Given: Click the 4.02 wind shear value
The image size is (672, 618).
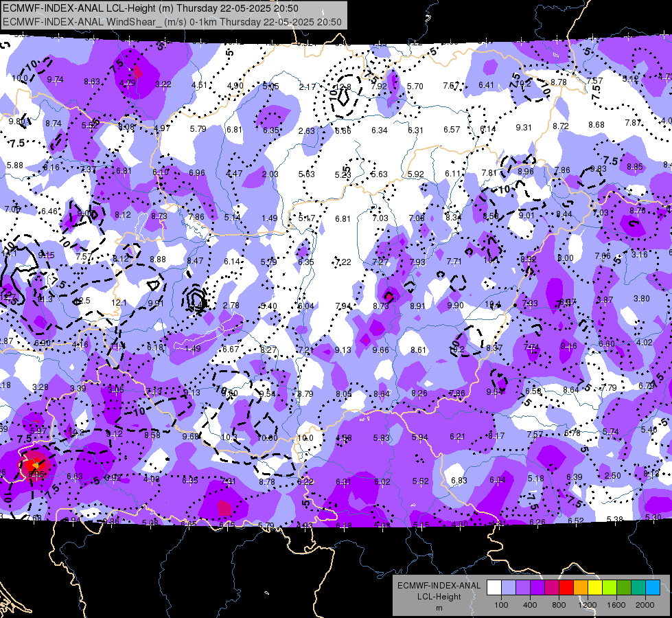Looking at the screenshot, I should [x=644, y=342].
